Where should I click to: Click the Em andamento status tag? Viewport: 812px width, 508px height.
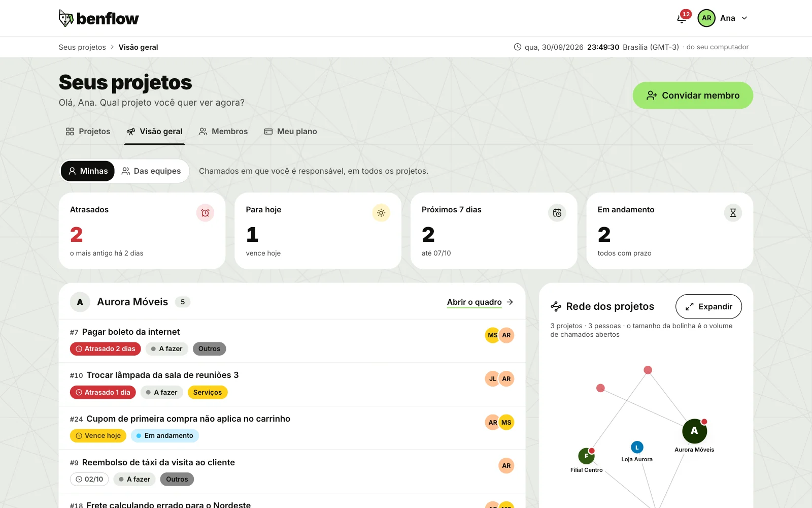point(165,436)
